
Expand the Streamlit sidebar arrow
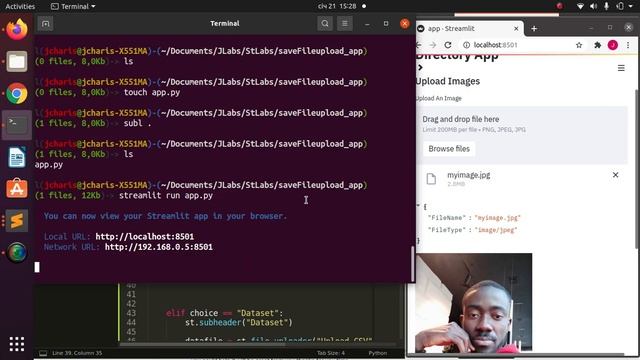click(420, 68)
